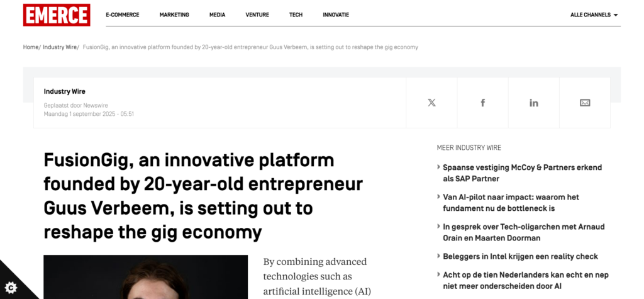
Task: Click the Emerce logo
Action: pyautogui.click(x=57, y=14)
